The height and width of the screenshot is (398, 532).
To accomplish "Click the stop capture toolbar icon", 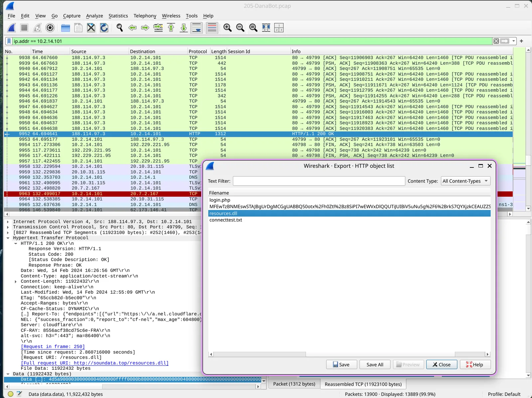I will tap(24, 28).
